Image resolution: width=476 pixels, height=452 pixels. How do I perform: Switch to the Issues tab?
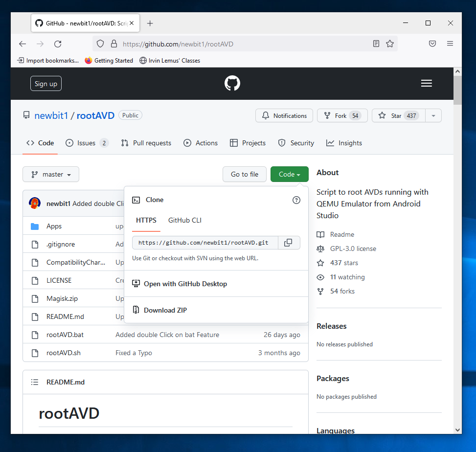pyautogui.click(x=87, y=143)
